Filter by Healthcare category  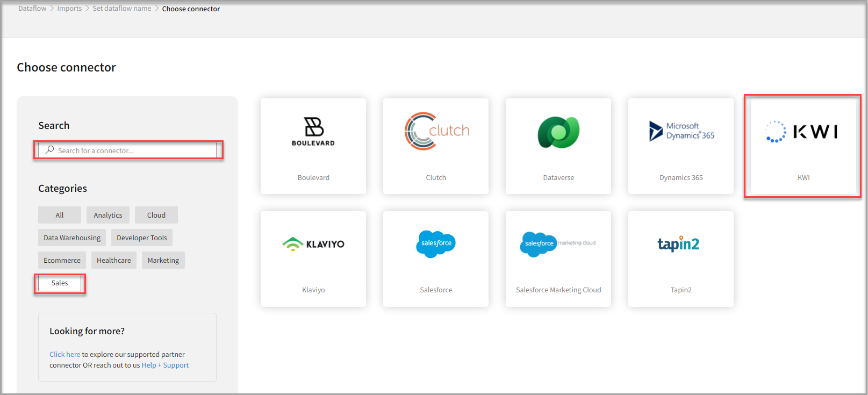114,260
